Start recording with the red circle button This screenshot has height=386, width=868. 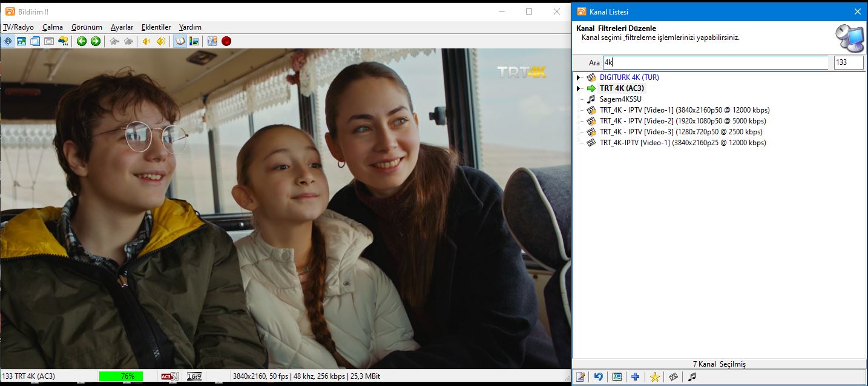(226, 41)
